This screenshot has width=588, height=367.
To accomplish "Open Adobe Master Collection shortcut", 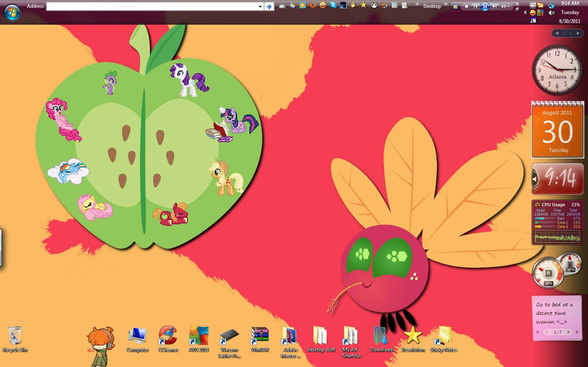I will tap(290, 342).
